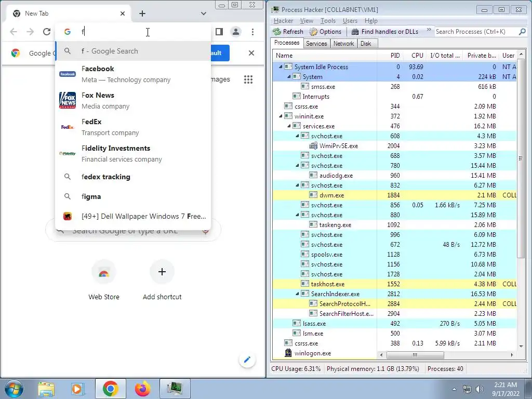Select the WmiPrvSE.exe process
Screen dimensions: 532x399
(395, 145)
